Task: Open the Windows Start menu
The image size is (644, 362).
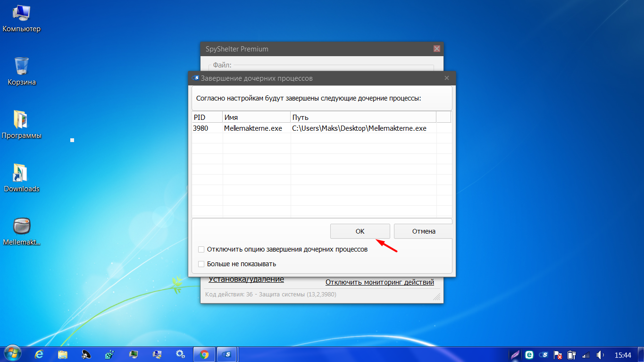Action: 12,354
